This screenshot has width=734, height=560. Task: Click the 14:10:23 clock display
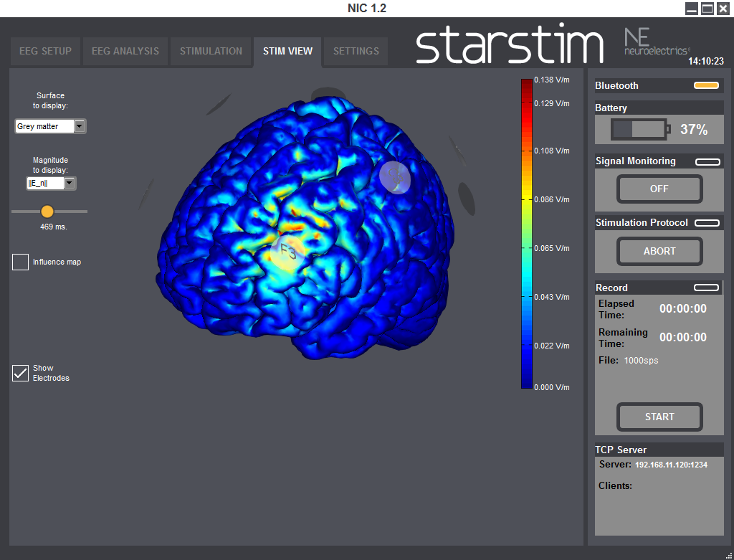coord(706,62)
